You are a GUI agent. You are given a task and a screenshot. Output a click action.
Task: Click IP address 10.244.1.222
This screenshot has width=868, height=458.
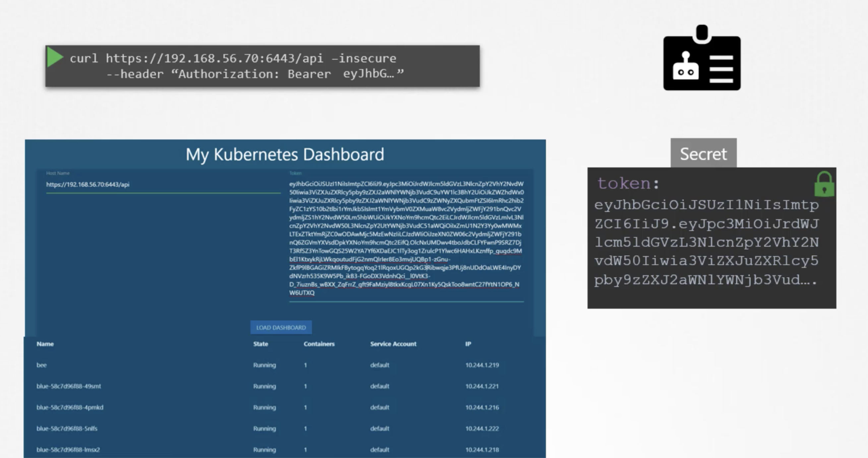482,429
